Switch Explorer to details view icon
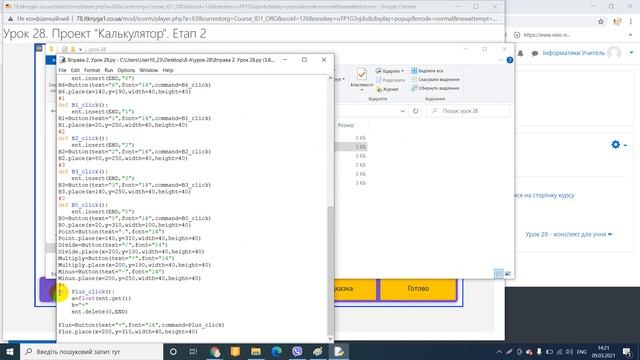This screenshot has width=640, height=360. (499, 273)
